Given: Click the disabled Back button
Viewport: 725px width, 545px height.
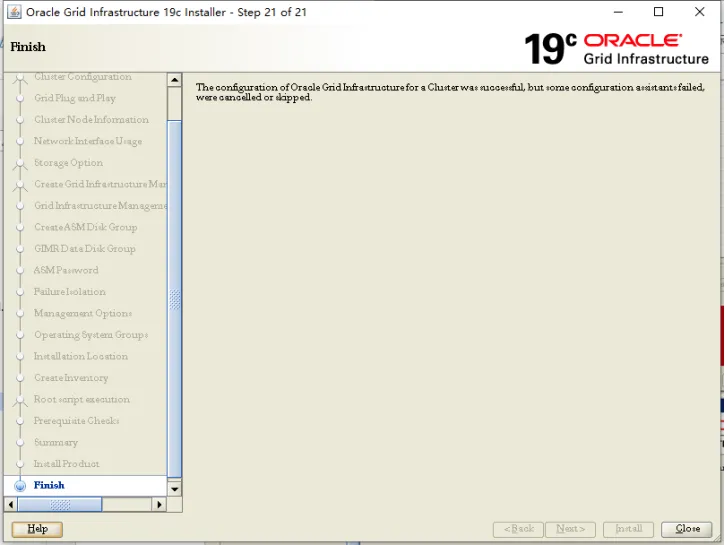Looking at the screenshot, I should pos(518,529).
